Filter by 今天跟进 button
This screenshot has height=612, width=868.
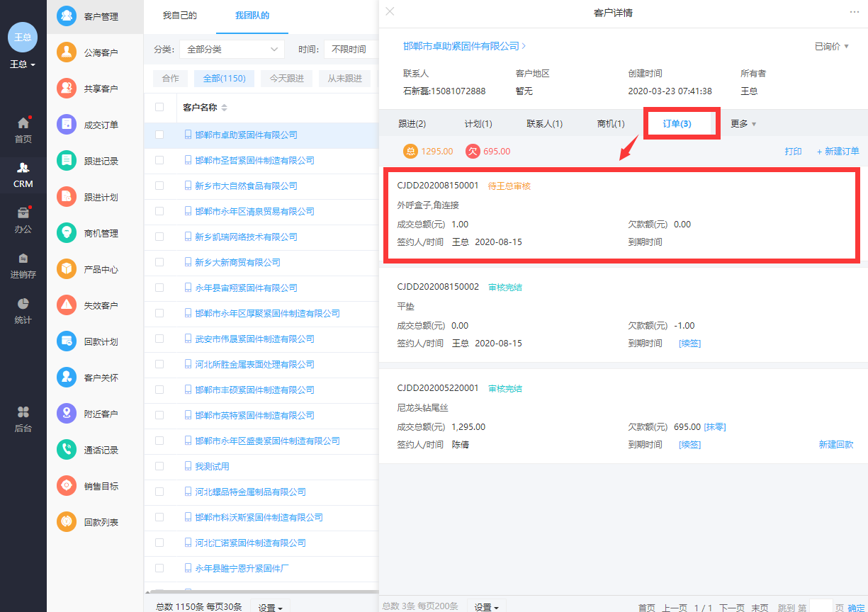click(287, 79)
